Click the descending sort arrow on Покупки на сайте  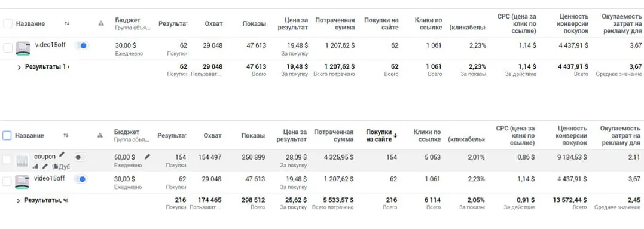395,136
